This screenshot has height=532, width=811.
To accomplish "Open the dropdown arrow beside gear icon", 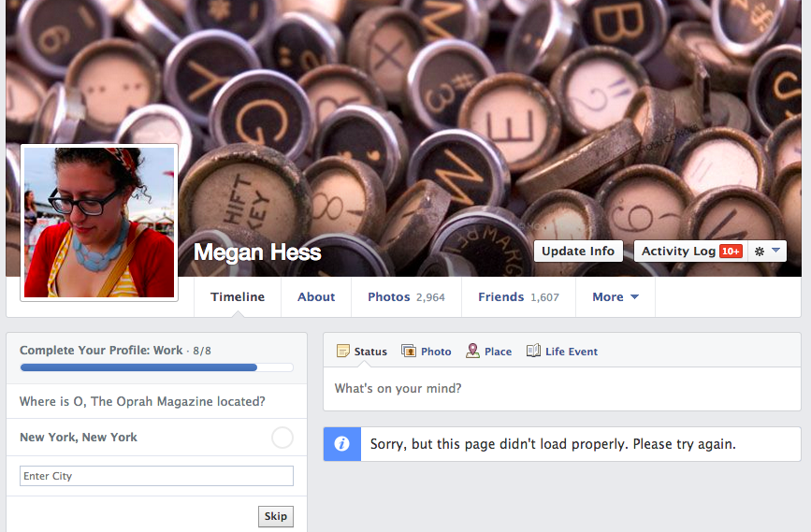I will (775, 252).
